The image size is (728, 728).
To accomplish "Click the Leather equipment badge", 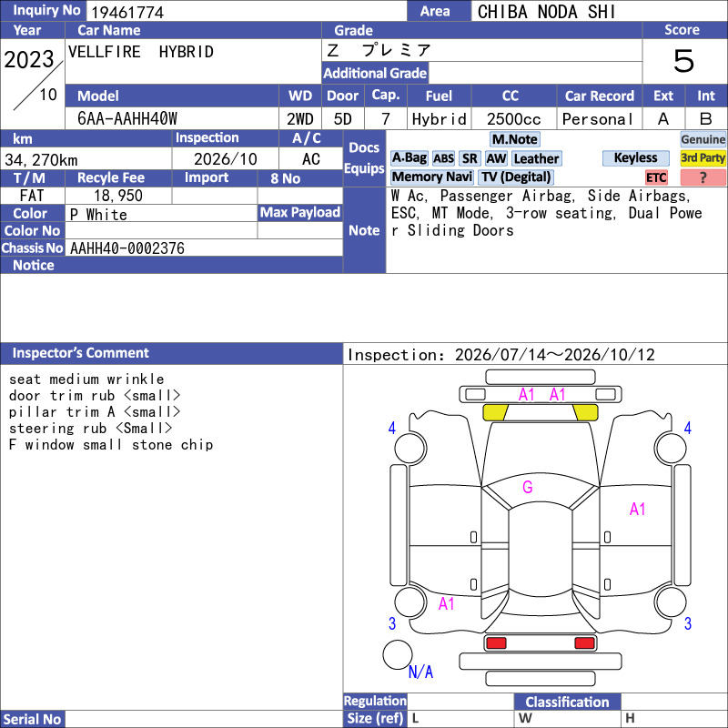I will click(536, 158).
